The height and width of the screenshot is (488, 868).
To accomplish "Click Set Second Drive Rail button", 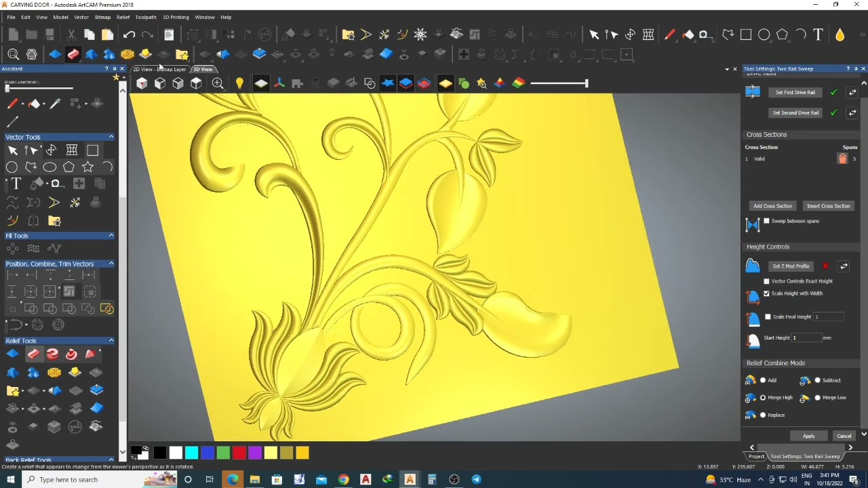I will click(x=795, y=113).
